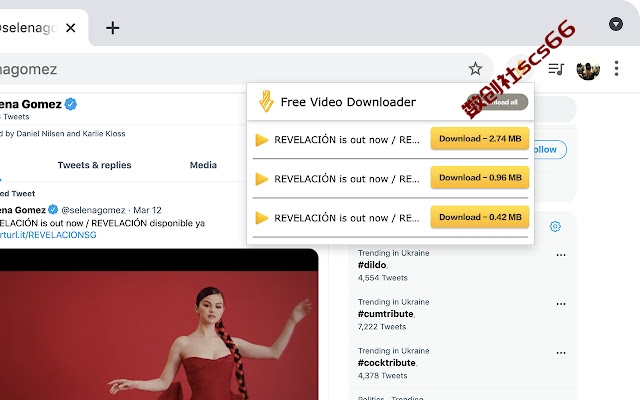Open the tweet's red dress video thumbnail
Viewport: 640px width, 400px height.
point(159,324)
